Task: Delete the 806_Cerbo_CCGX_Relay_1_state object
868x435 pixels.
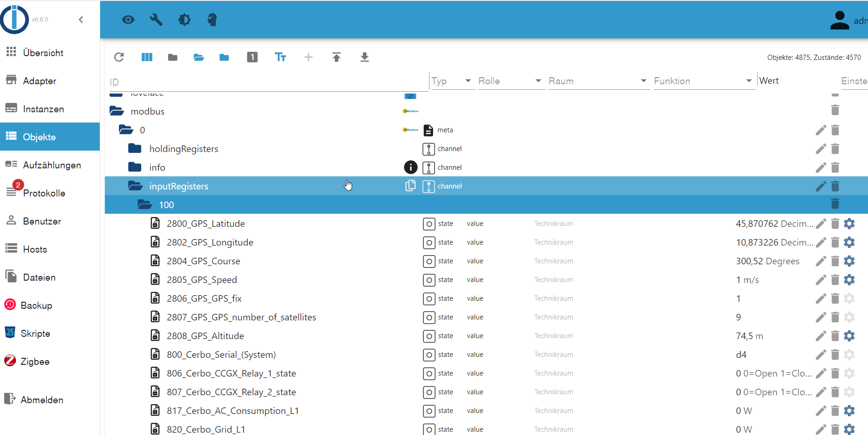Action: (x=835, y=373)
